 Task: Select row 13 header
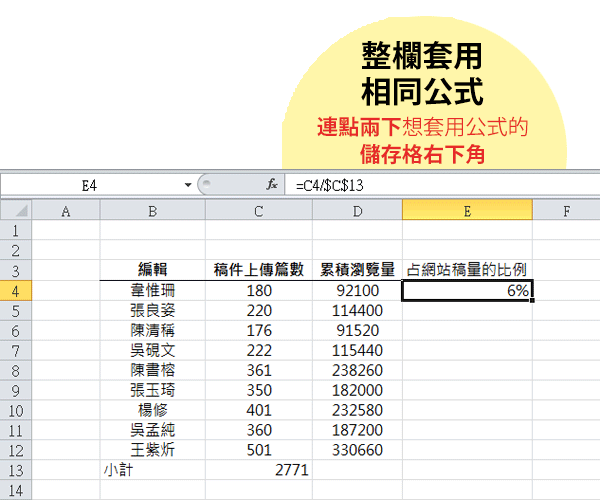coord(16,470)
